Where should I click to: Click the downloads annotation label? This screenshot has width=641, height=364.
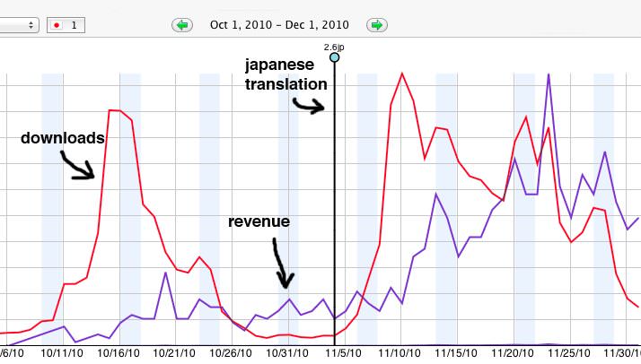63,138
